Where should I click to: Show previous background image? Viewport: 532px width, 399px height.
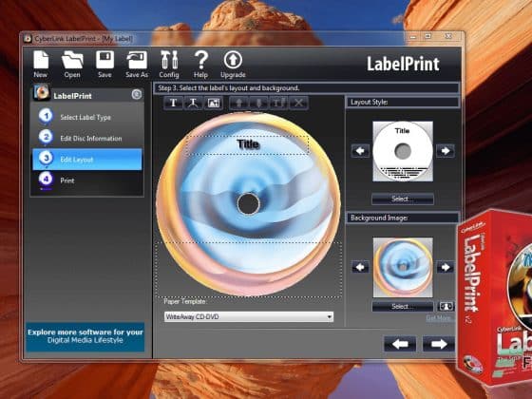(x=360, y=267)
